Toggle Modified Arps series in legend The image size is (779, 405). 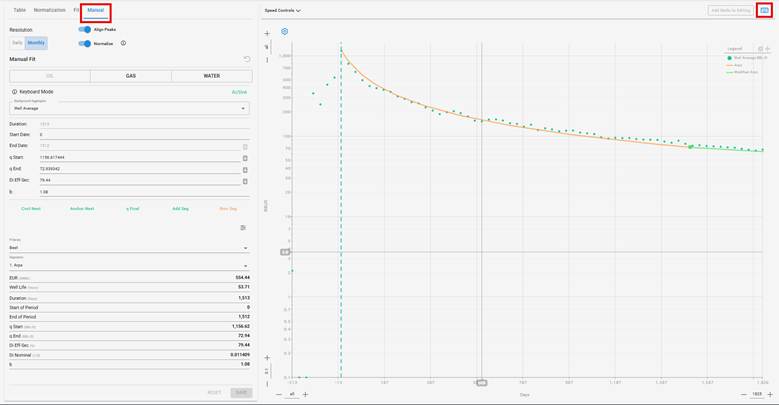(742, 72)
